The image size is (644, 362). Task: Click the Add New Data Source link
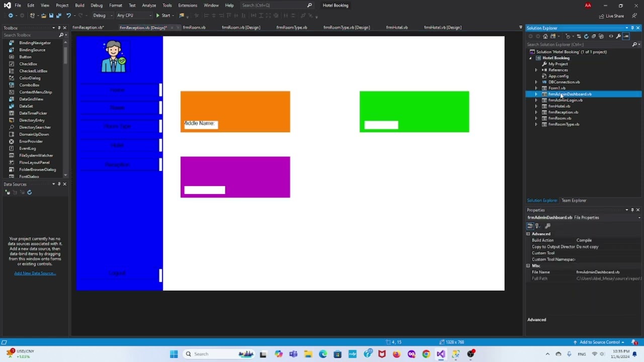coord(35,273)
